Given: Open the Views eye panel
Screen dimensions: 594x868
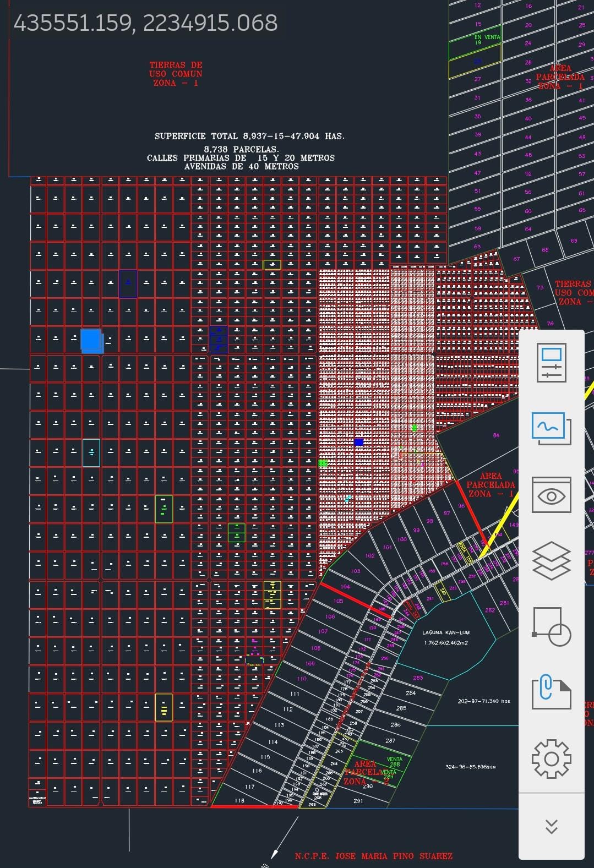Looking at the screenshot, I should pyautogui.click(x=551, y=495).
